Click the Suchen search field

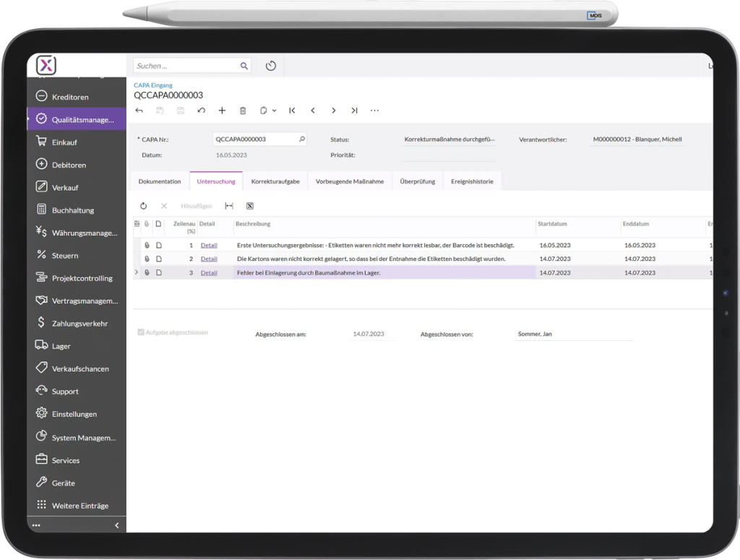coord(186,66)
